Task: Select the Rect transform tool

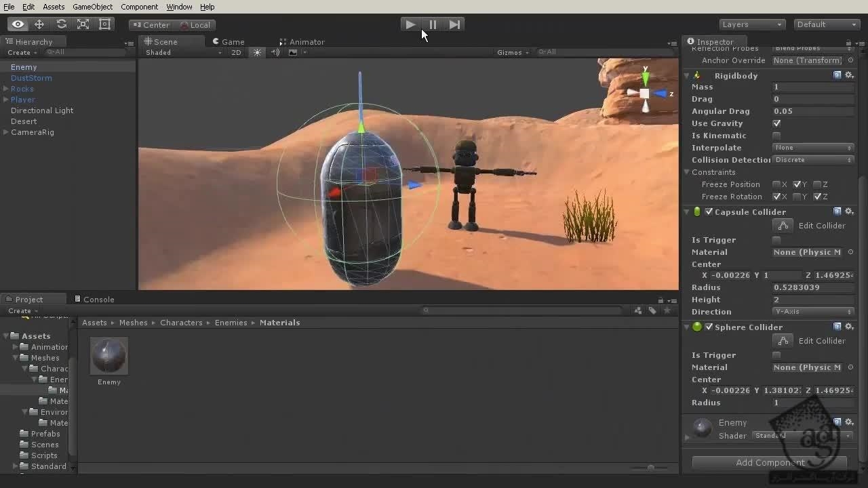Action: coord(104,24)
